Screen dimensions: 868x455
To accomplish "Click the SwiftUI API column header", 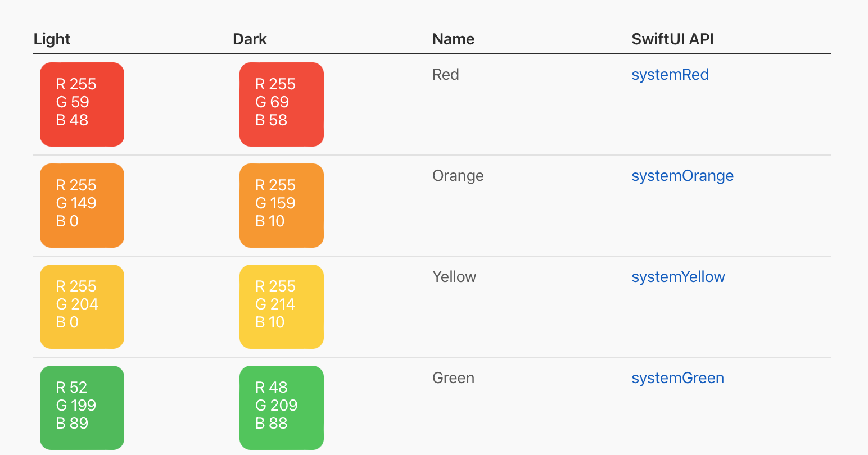I will [672, 39].
